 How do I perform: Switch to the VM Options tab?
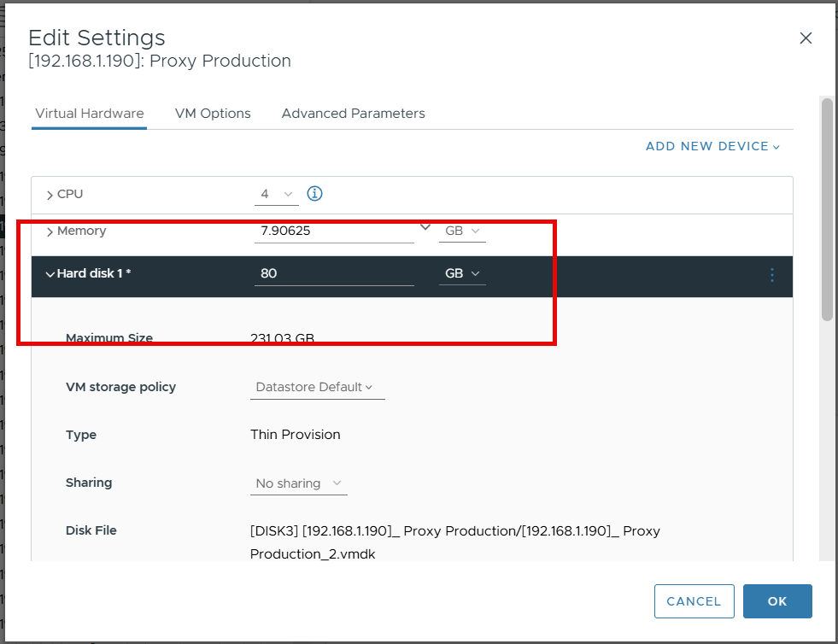(x=213, y=114)
